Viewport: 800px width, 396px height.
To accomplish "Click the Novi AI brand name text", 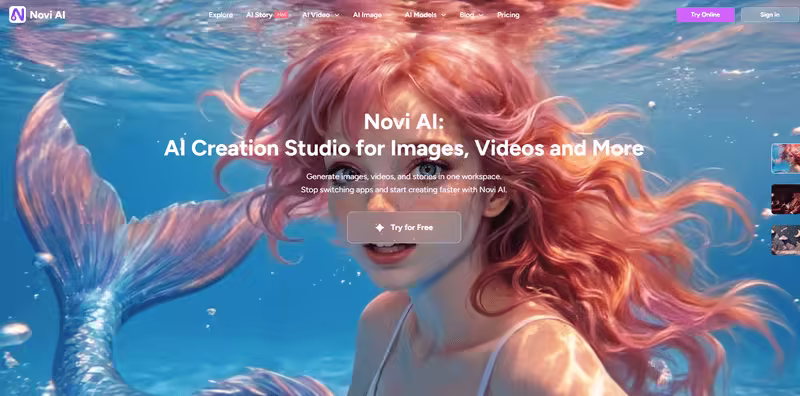I will click(x=47, y=15).
